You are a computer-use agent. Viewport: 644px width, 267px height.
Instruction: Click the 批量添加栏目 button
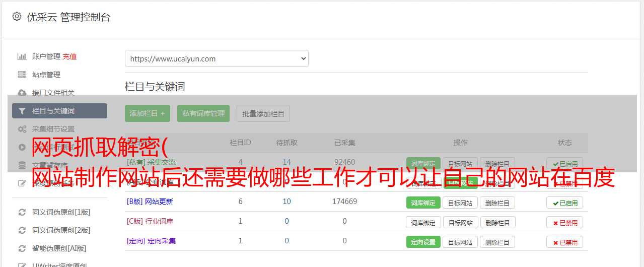click(263, 113)
